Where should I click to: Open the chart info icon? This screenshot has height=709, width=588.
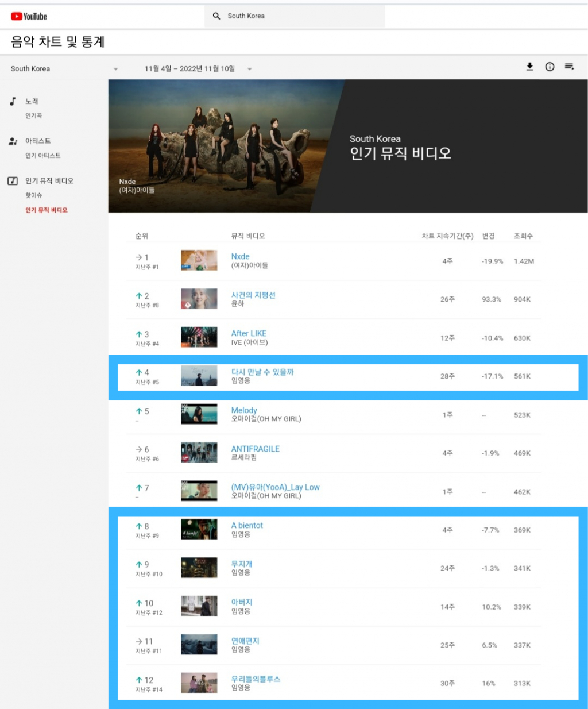pyautogui.click(x=550, y=67)
